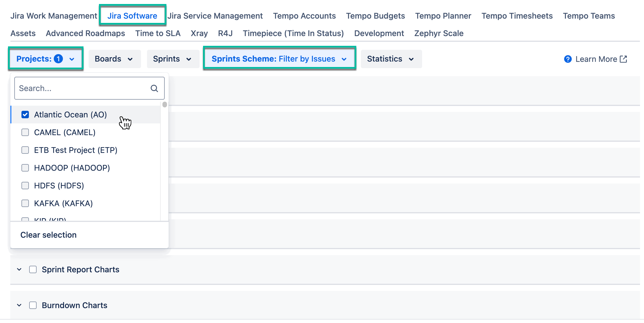Screen dimensions: 644x323
Task: Select the ETB Test Project (ETP) checkbox
Action: [x=25, y=150]
